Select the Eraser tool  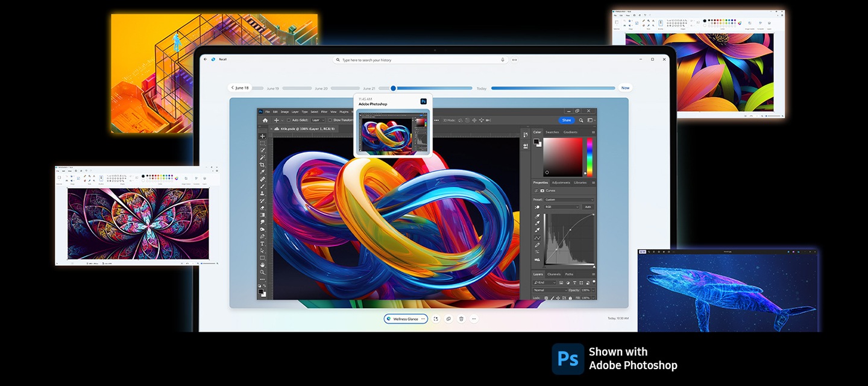coord(262,207)
